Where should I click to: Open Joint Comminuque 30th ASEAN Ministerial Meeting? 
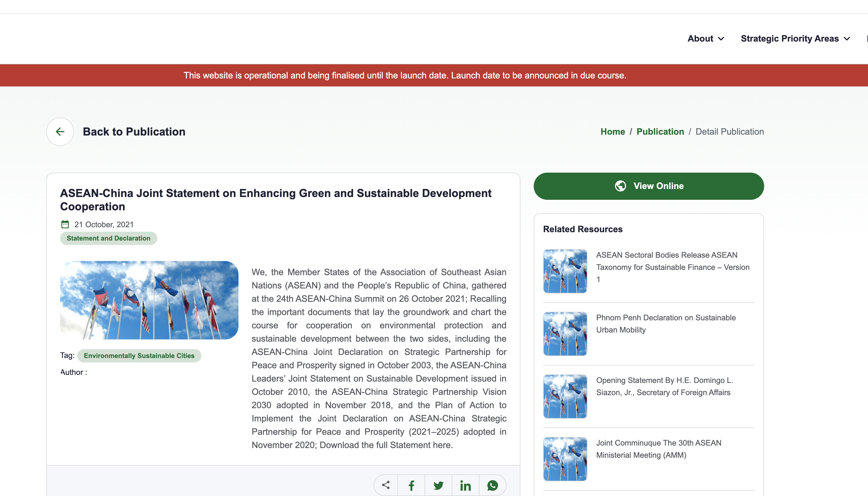coord(659,449)
